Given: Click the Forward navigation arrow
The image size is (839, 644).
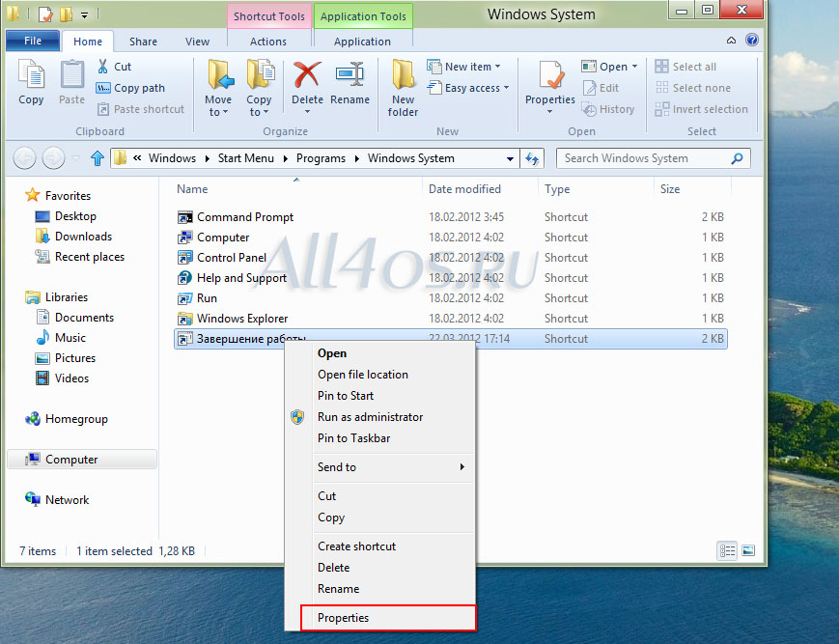Looking at the screenshot, I should coord(53,157).
